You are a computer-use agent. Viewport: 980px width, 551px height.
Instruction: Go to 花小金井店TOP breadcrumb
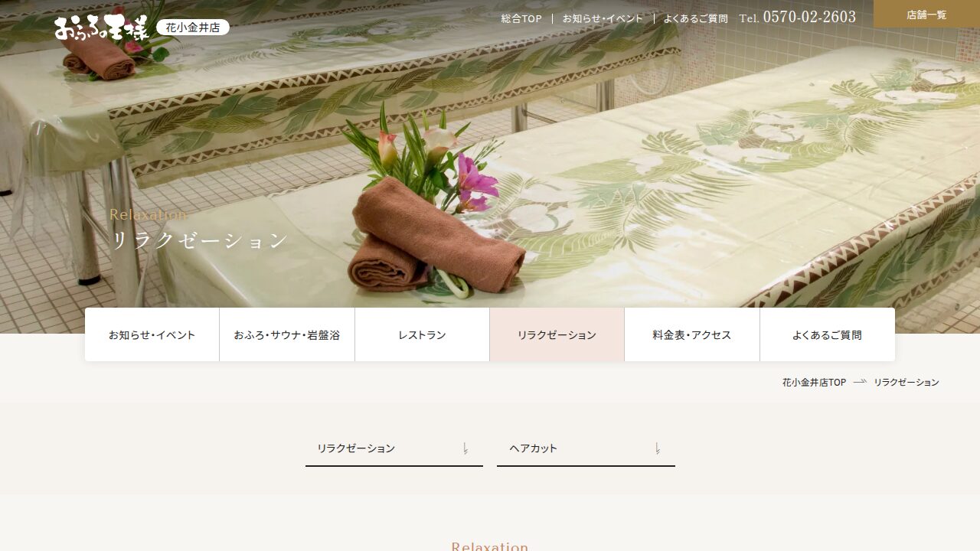[x=814, y=383]
